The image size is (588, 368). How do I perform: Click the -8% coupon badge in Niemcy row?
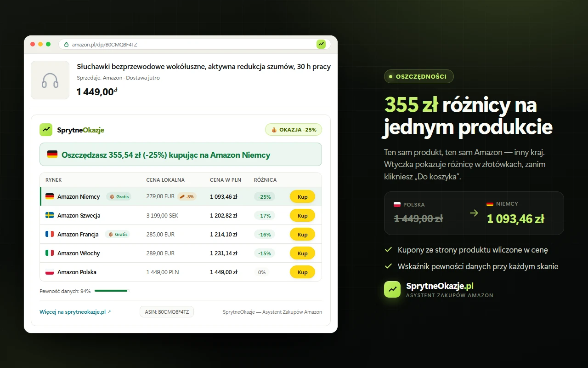[187, 196]
